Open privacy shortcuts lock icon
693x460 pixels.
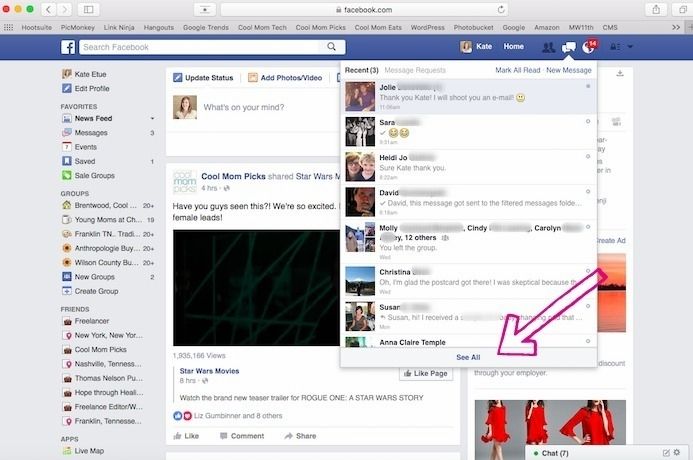615,46
